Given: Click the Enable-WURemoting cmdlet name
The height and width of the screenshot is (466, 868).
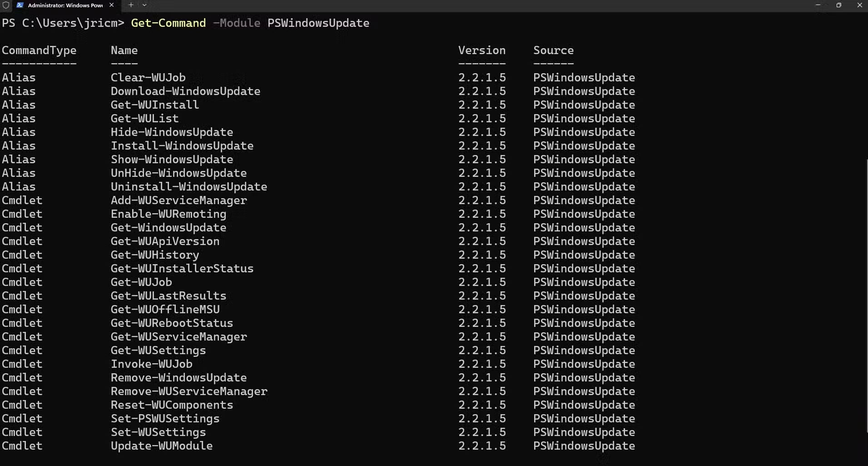Looking at the screenshot, I should (168, 214).
